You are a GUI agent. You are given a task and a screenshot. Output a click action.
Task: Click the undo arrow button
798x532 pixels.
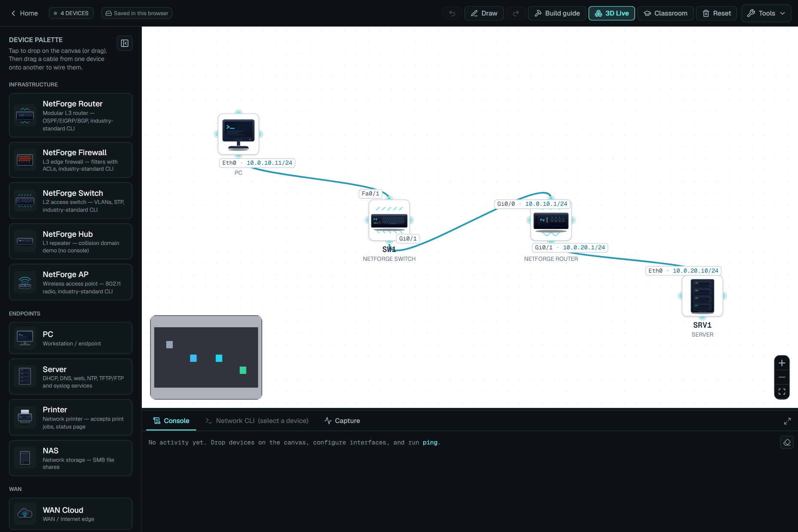(452, 13)
